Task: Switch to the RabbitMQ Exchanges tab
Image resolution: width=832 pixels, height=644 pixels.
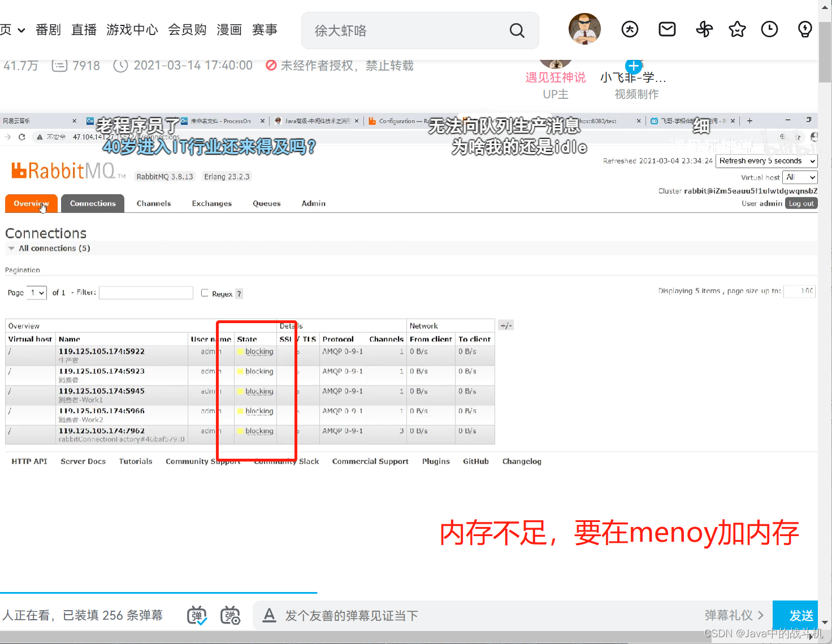Action: [211, 203]
